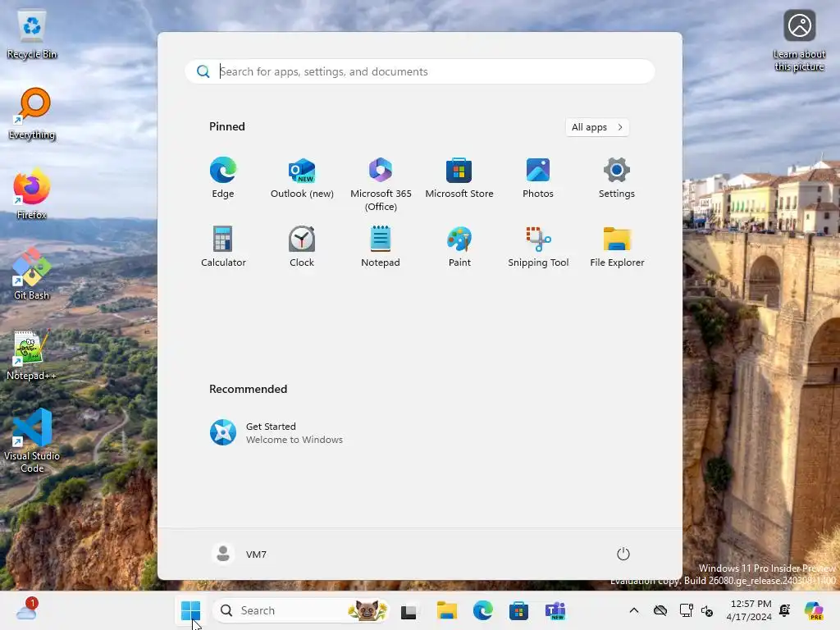
Task: Open Settings from pinned apps
Action: point(617,178)
